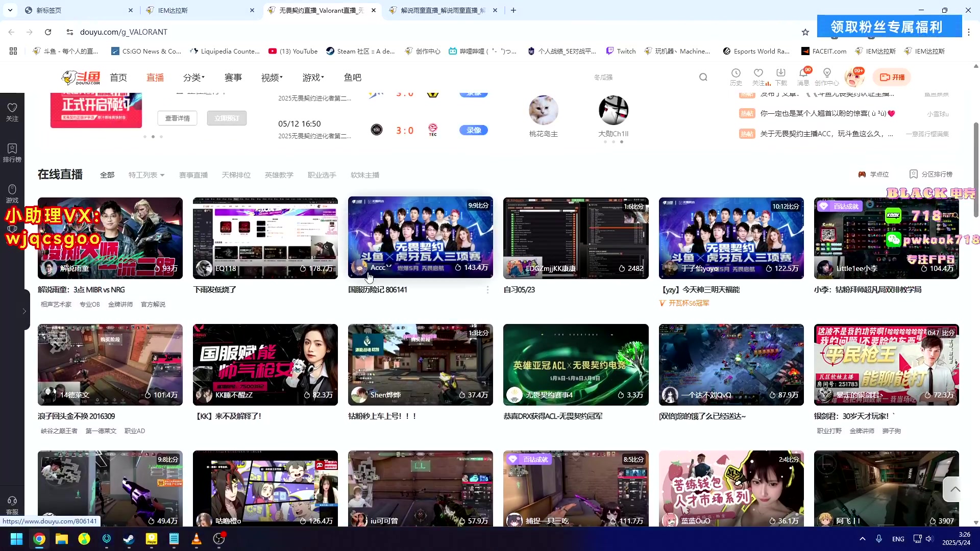Open the apps grid bookmark icon
The image size is (980, 551).
[13, 51]
